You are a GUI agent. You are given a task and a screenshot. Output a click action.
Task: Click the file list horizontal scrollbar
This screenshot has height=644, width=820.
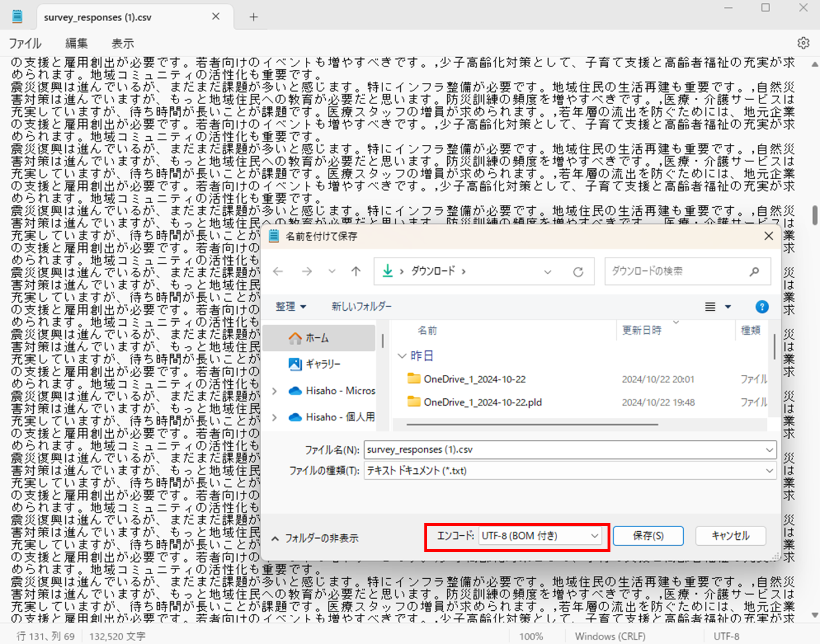pos(533,425)
